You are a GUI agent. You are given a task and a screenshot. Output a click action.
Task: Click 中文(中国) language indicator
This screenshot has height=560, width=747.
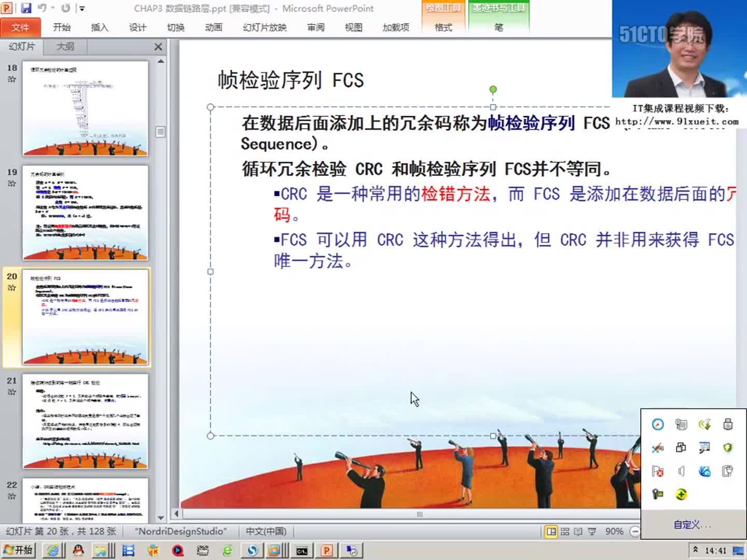point(266,531)
